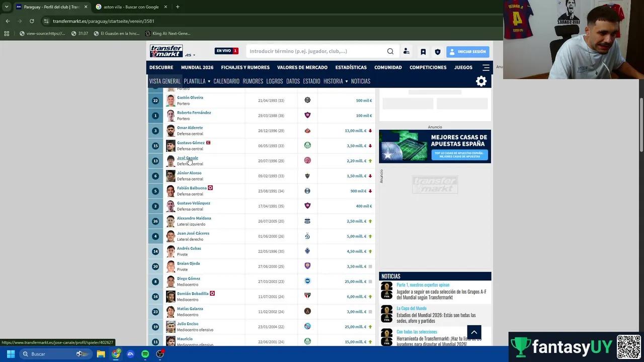Open Omar Alderete's player profile
The width and height of the screenshot is (644, 362).
click(190, 128)
